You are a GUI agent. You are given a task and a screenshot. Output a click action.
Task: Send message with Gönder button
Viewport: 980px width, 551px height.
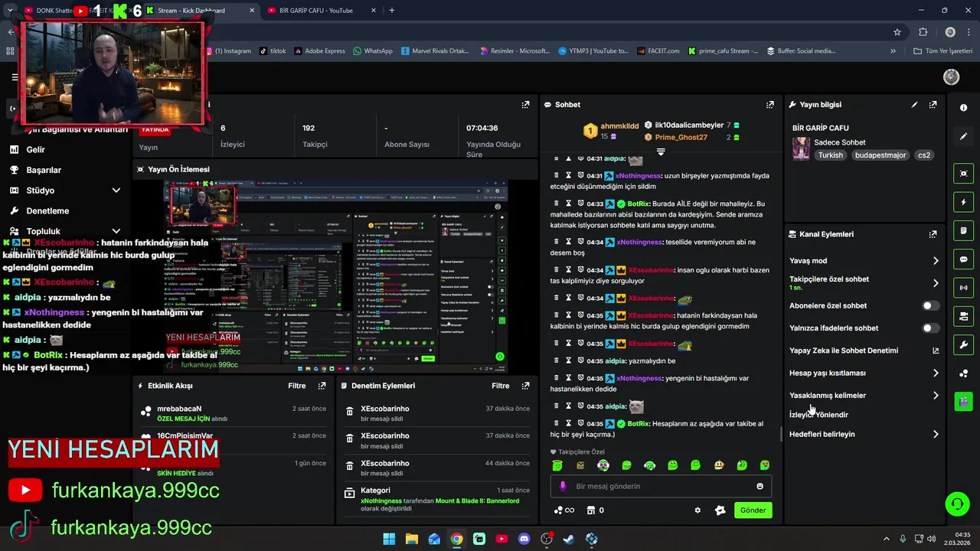753,510
